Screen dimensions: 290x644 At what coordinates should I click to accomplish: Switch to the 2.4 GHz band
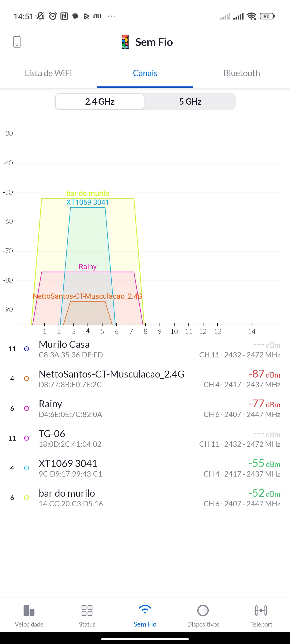pos(100,101)
